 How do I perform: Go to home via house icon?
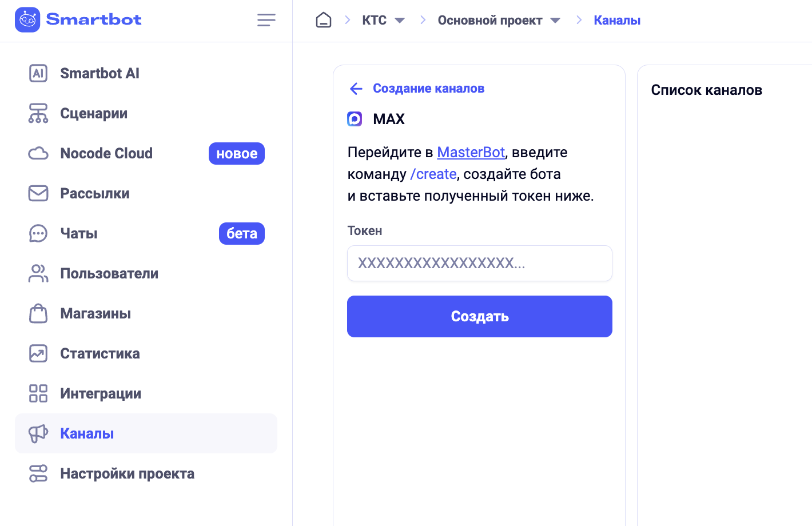click(x=324, y=20)
